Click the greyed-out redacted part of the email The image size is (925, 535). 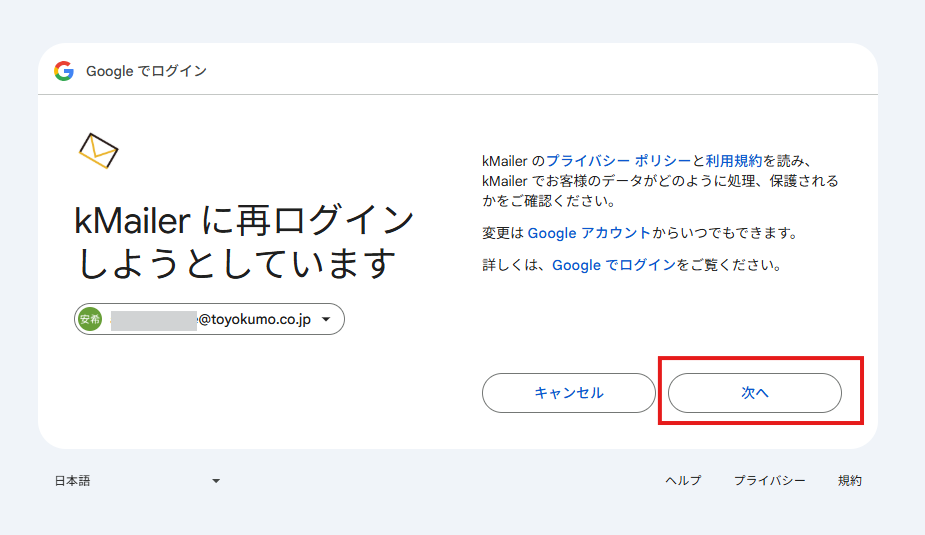tap(153, 320)
